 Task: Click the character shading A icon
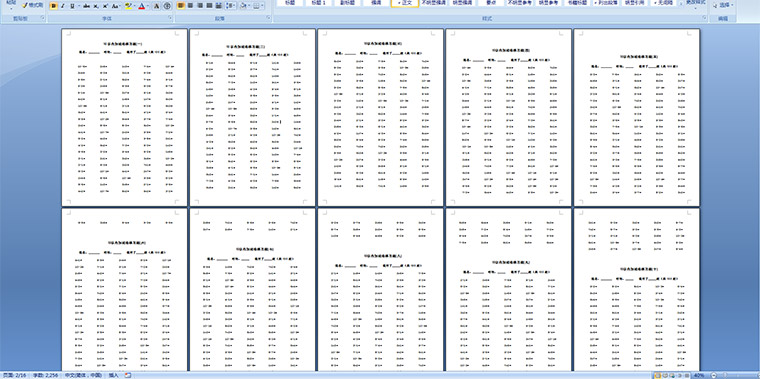point(157,6)
